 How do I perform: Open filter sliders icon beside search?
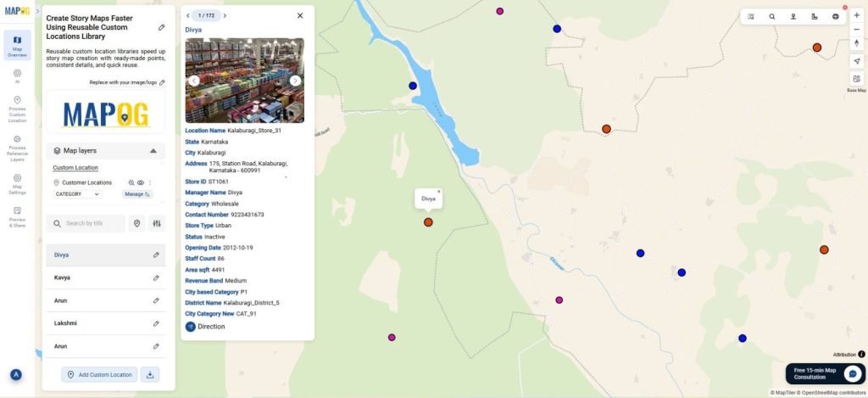pyautogui.click(x=157, y=223)
